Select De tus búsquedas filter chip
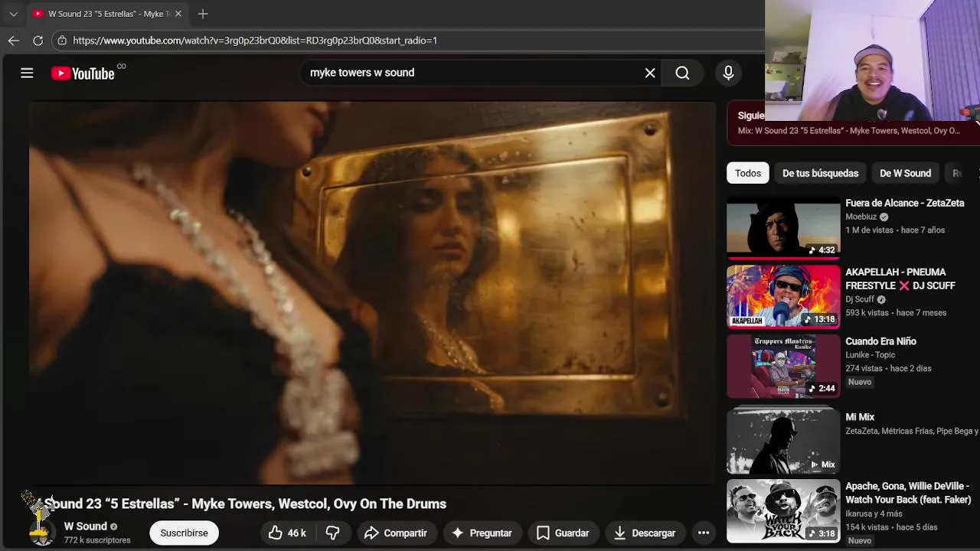The image size is (980, 551). (820, 173)
